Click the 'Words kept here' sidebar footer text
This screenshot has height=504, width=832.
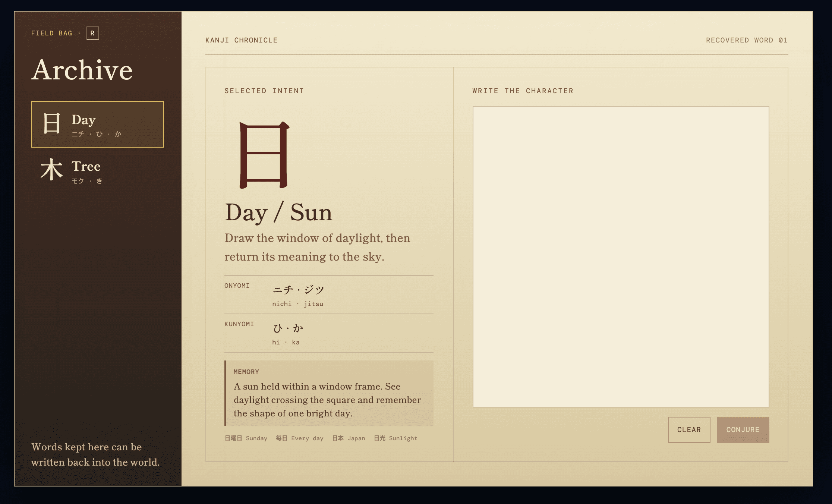pyautogui.click(x=95, y=454)
